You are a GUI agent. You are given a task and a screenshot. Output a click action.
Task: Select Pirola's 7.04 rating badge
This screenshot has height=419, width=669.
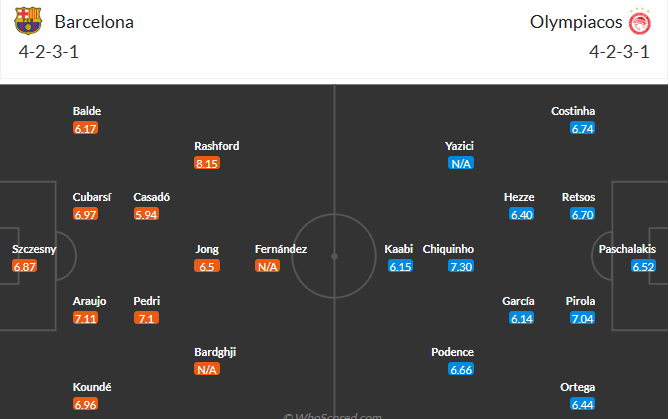pos(582,318)
